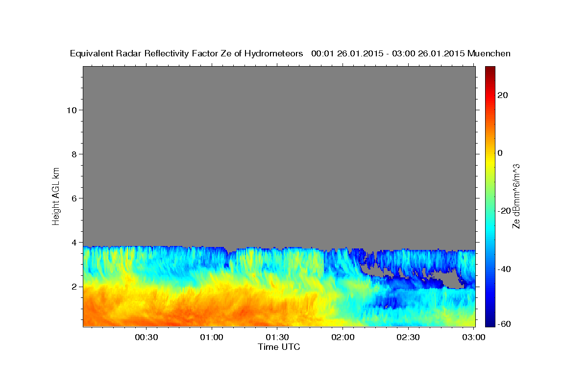Click the 'Time UTC' axis label
This screenshot has height=392, width=588.
tap(279, 347)
